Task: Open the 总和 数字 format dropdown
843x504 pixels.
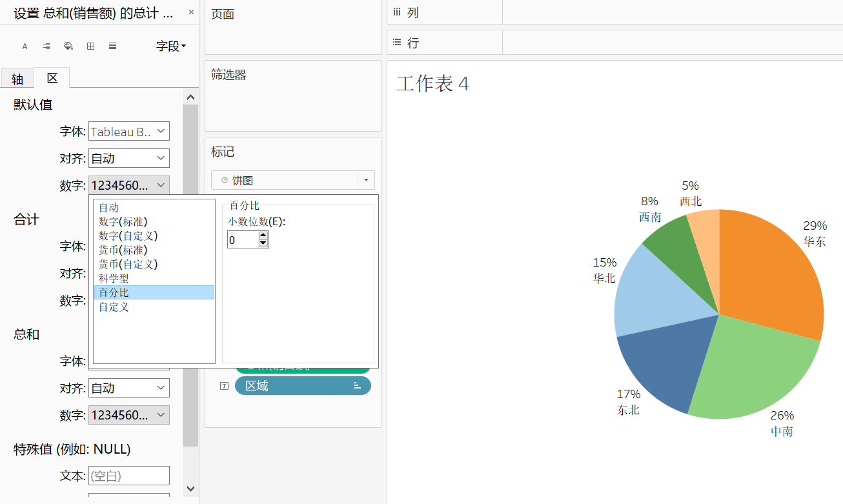Action: (x=129, y=415)
